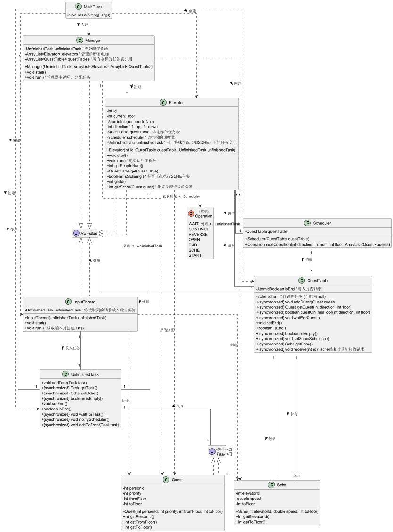Viewport: 393px width, 532px height.
Task: Click the -AtomicInteger peopleNum field
Action: click(x=130, y=122)
